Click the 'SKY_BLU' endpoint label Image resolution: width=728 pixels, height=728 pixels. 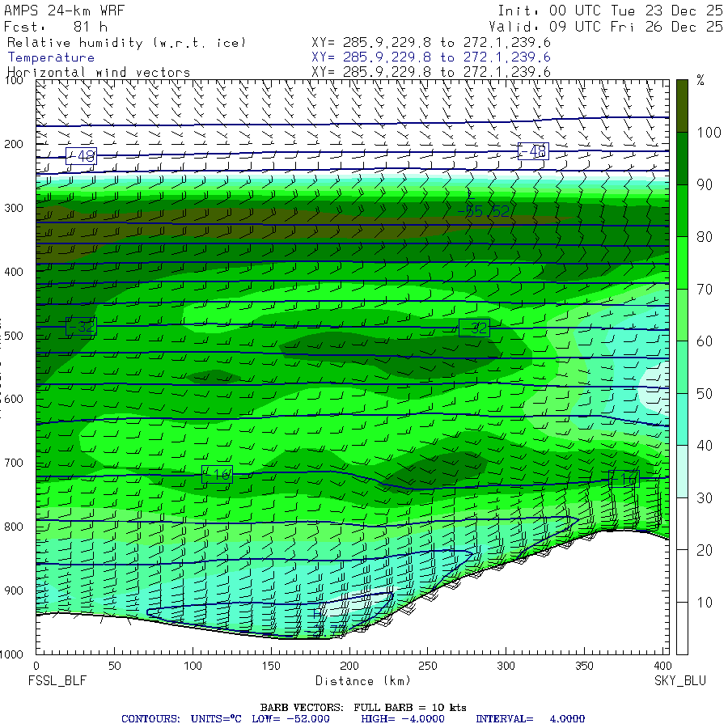tap(680, 681)
